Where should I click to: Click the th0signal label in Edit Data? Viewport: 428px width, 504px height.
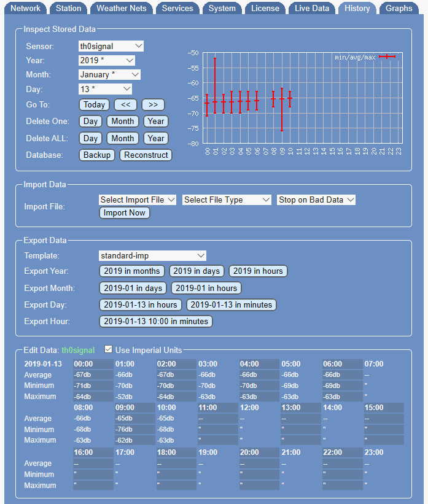tap(78, 351)
